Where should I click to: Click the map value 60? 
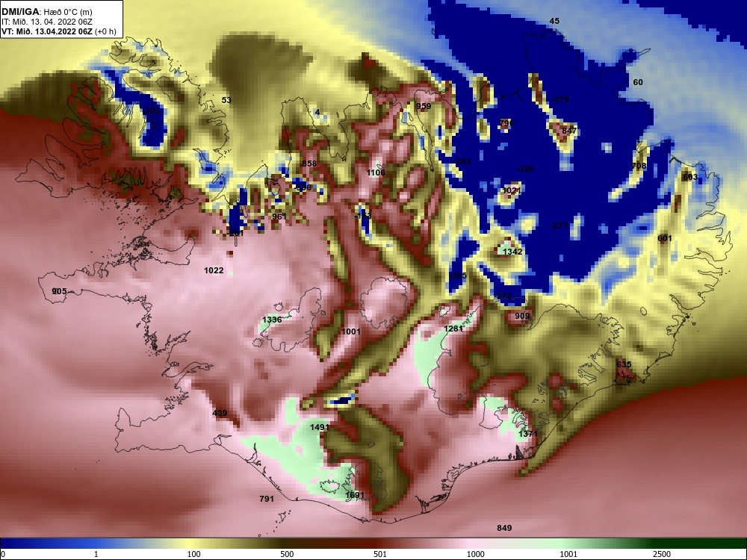tap(637, 82)
